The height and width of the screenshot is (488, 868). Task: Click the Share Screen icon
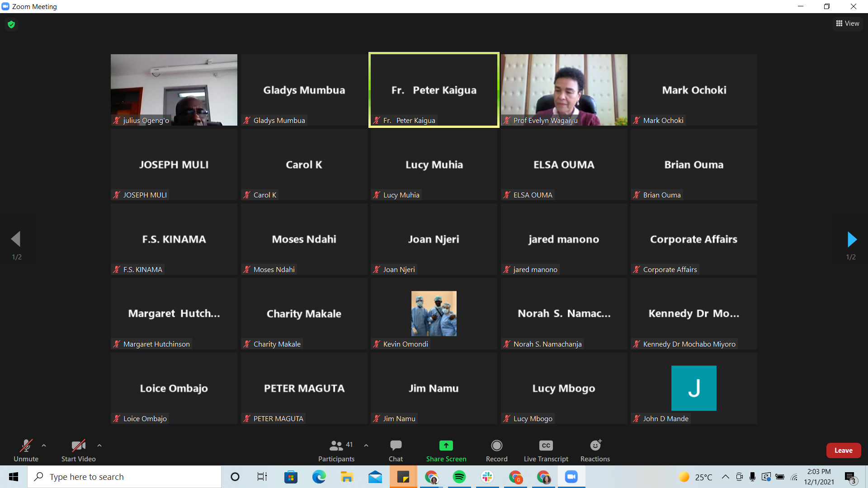[x=446, y=446]
